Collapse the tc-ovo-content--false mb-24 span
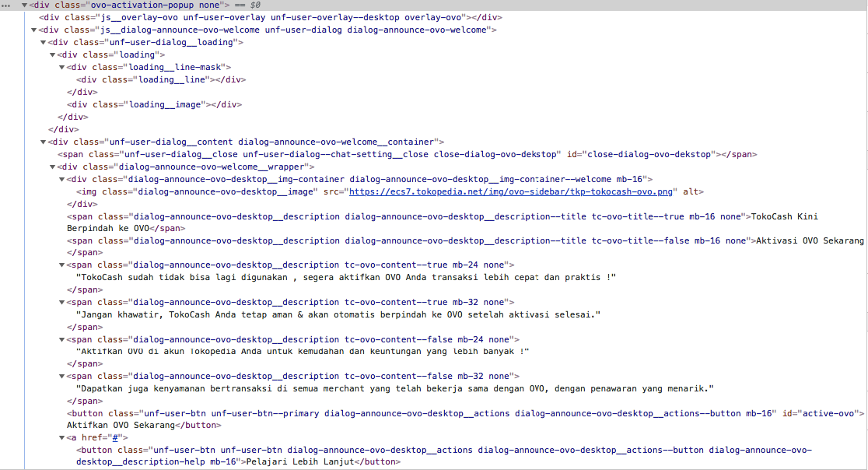The image size is (868, 470). pos(62,340)
